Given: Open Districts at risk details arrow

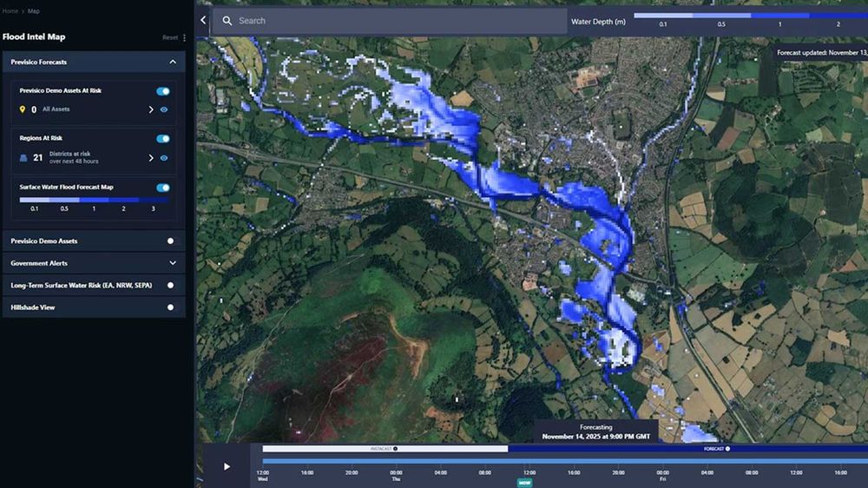Looking at the screenshot, I should coord(150,158).
